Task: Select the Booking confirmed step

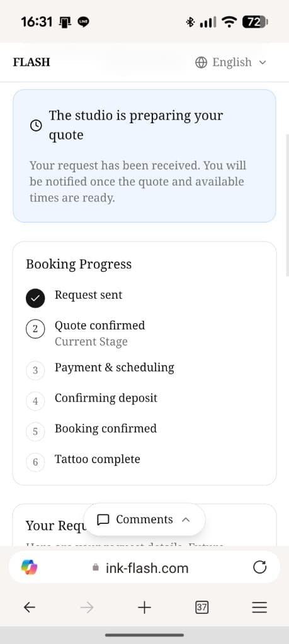Action: (x=106, y=428)
